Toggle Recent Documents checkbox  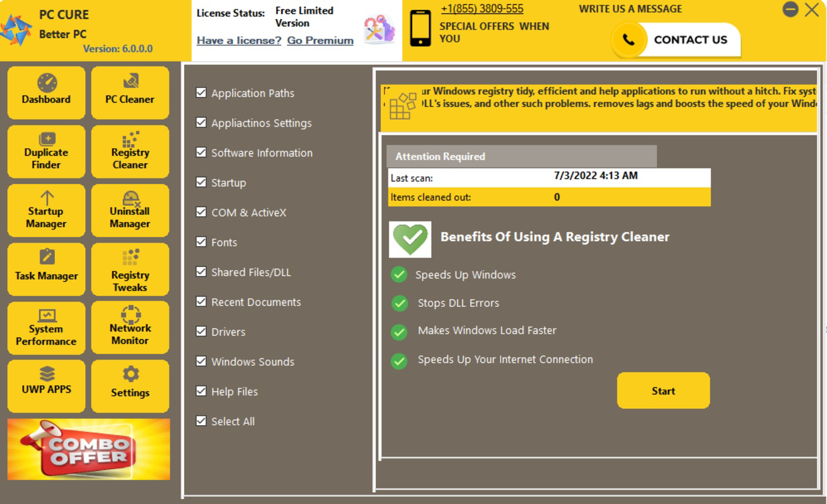[x=201, y=301]
